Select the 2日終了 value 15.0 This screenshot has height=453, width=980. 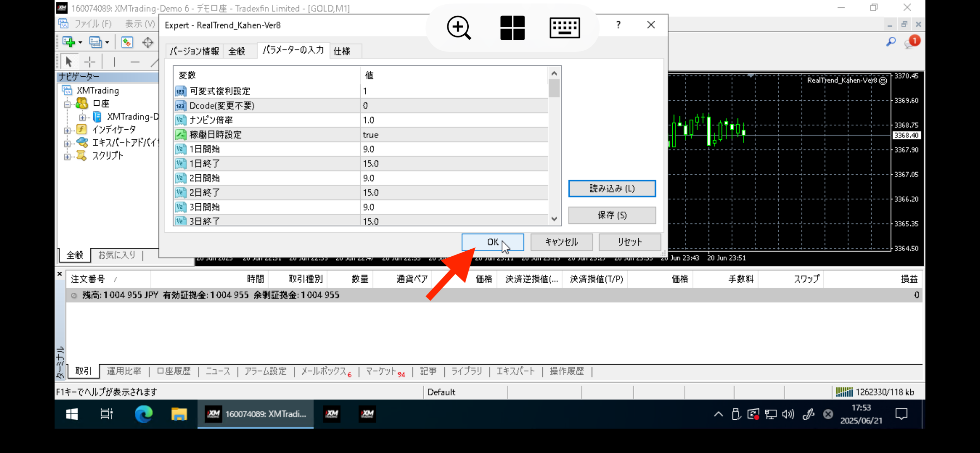click(x=454, y=192)
